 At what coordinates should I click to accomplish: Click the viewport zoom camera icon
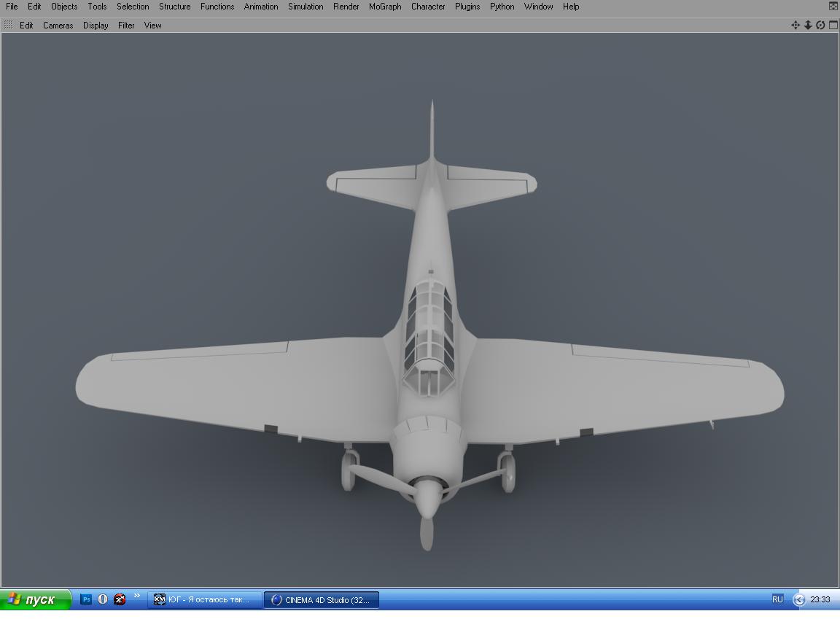[x=808, y=25]
